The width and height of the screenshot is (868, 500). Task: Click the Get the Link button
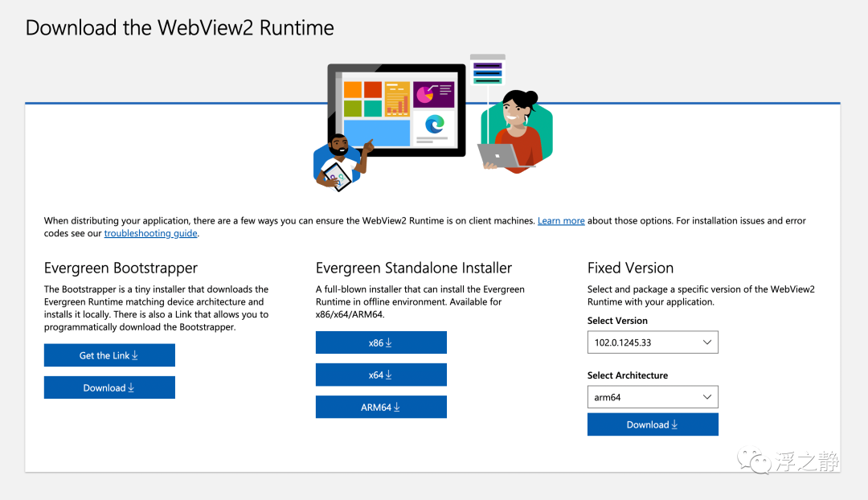[109, 355]
